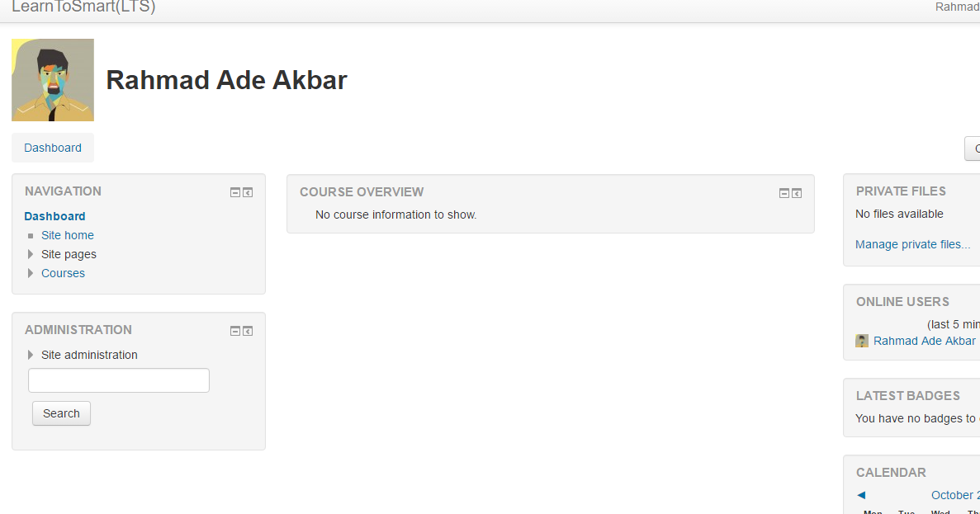Click the small avatar in Online Users
Image resolution: width=980 pixels, height=514 pixels.
[x=862, y=341]
